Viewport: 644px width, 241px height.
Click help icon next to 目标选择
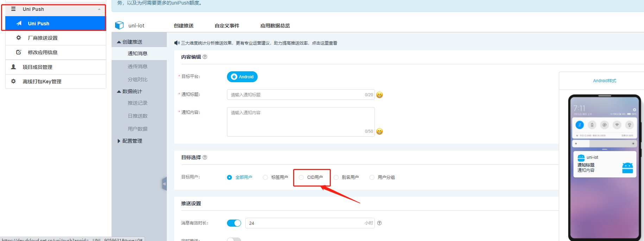tap(205, 157)
